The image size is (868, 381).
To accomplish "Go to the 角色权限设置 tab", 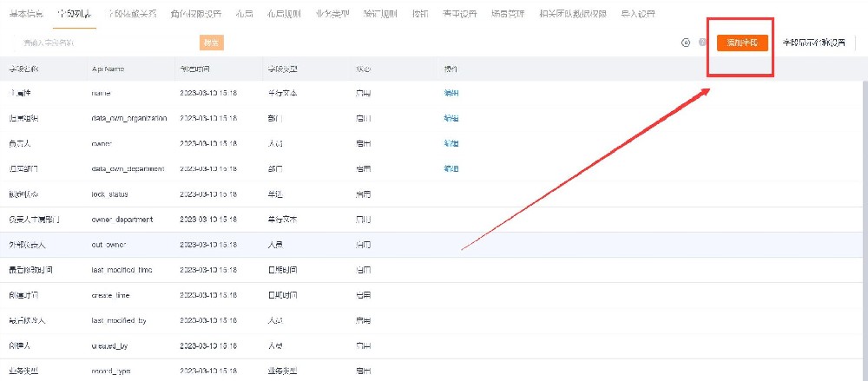I will pyautogui.click(x=196, y=14).
